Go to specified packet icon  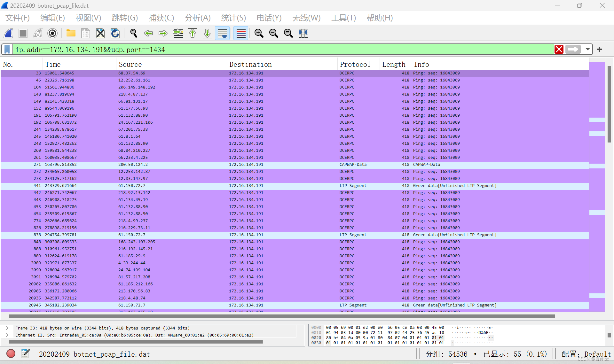(178, 33)
